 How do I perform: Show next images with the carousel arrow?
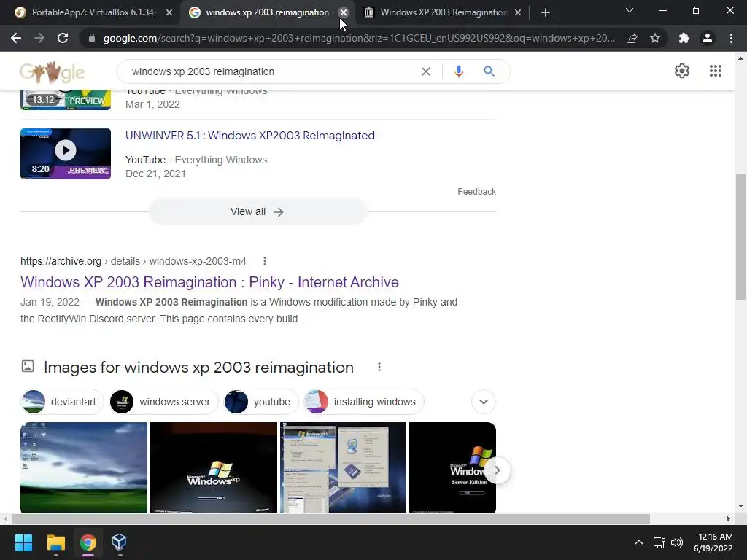(x=497, y=470)
